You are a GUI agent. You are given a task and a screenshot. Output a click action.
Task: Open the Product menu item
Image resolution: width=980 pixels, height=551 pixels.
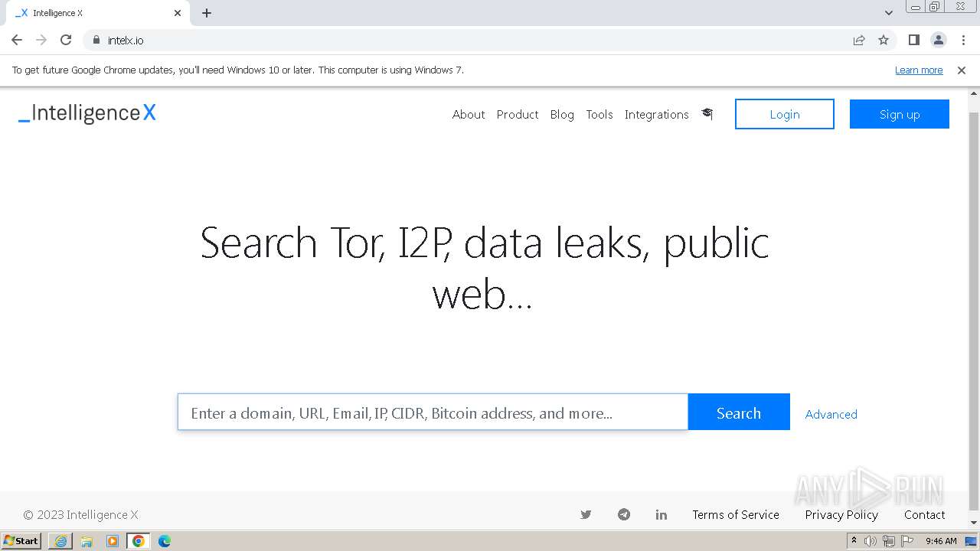518,114
